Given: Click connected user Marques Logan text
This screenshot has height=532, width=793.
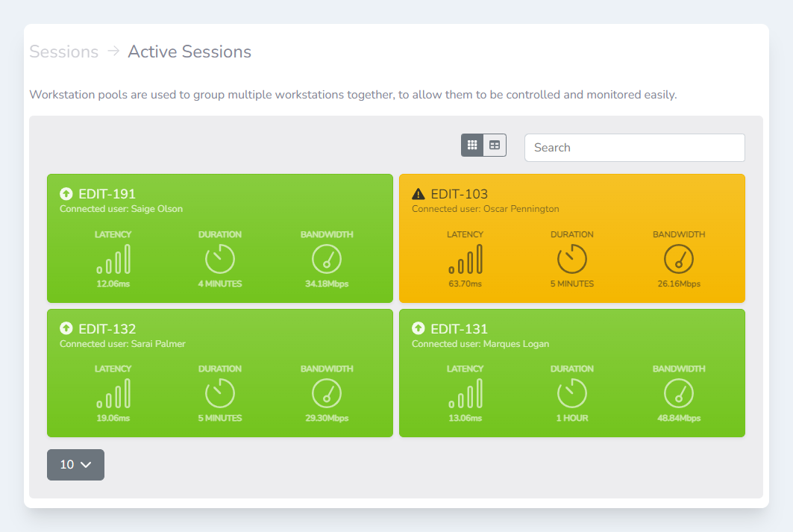Looking at the screenshot, I should [x=480, y=344].
